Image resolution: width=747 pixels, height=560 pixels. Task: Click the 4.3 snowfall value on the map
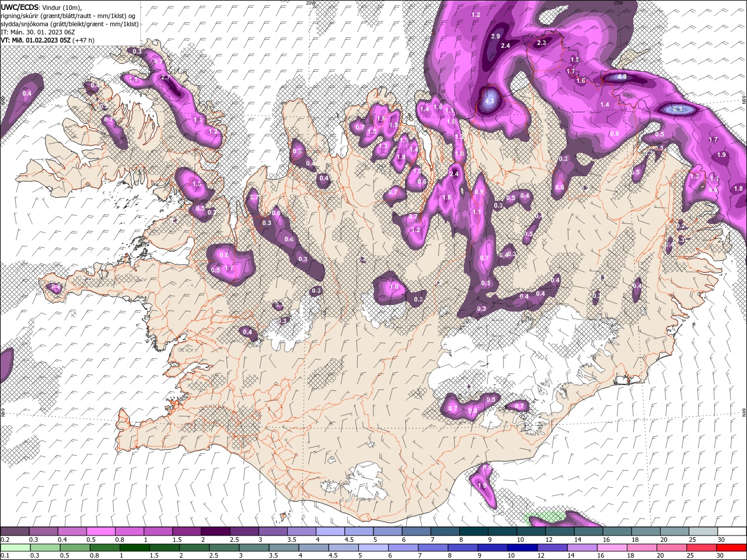click(x=490, y=101)
